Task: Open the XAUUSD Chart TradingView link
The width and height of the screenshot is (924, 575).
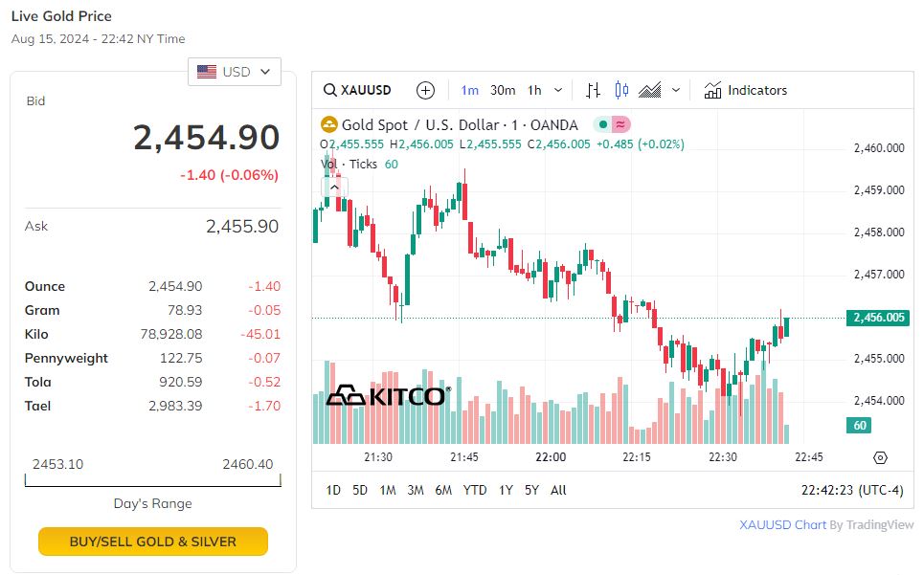Action: pos(826,524)
